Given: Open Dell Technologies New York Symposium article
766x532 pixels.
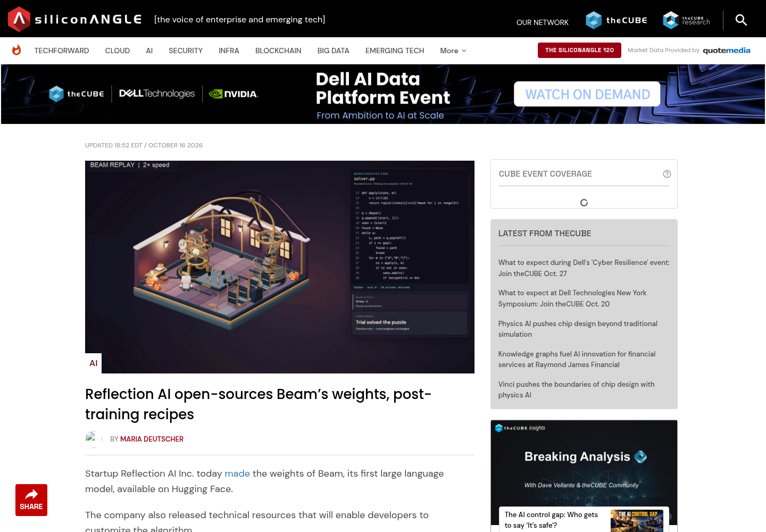Looking at the screenshot, I should pyautogui.click(x=572, y=298).
